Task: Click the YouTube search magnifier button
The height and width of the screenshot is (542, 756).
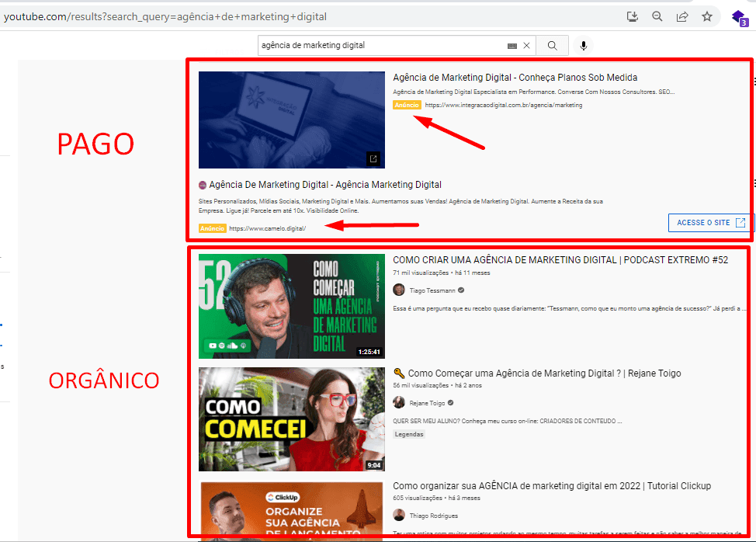Action: click(x=552, y=46)
